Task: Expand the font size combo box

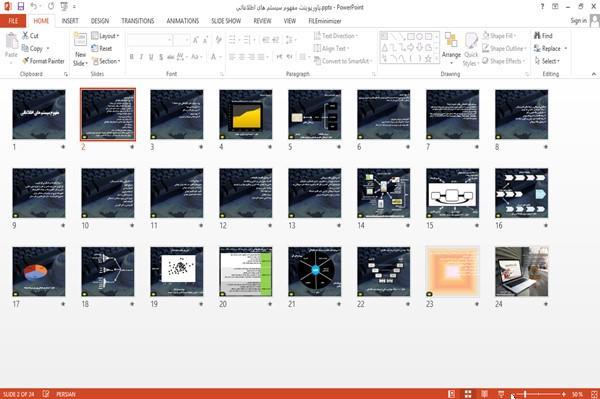Action: tap(187, 40)
